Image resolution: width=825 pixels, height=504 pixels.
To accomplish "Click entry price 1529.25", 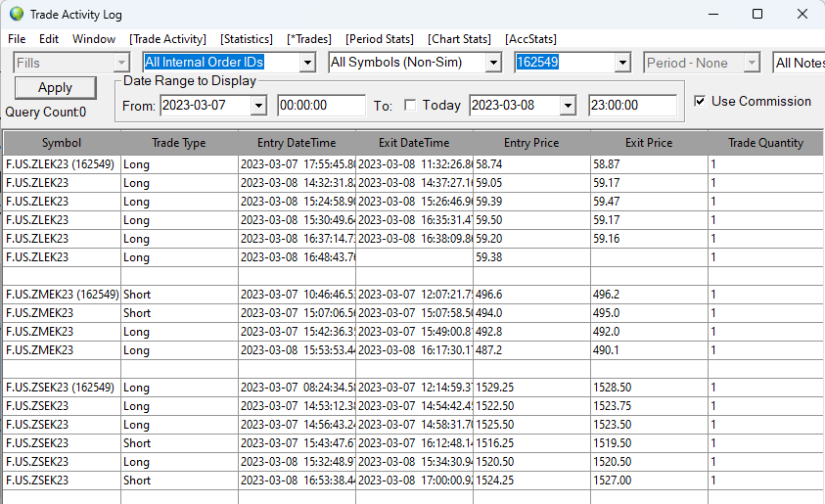I will 494,388.
